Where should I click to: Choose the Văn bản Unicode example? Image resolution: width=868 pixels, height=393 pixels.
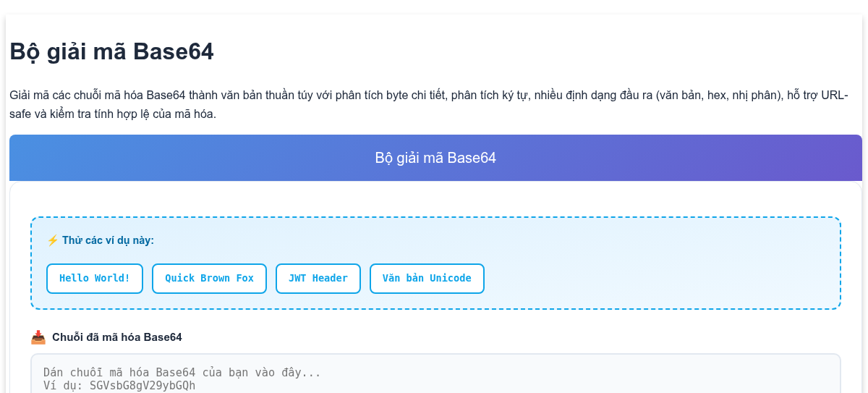pyautogui.click(x=427, y=279)
